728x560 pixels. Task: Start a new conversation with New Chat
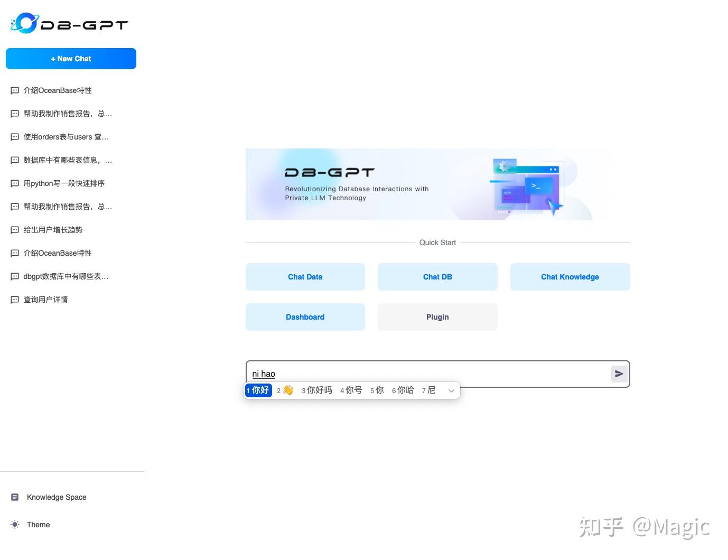(71, 59)
